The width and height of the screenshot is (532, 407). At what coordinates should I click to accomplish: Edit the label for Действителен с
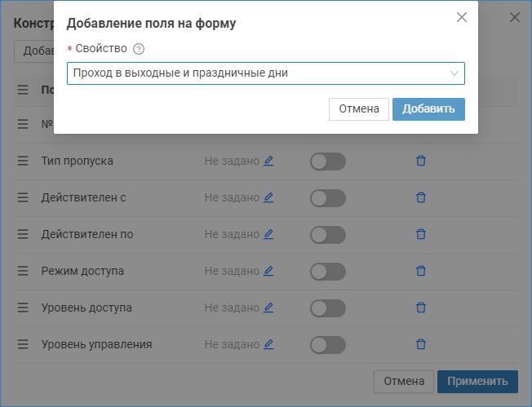coord(268,197)
